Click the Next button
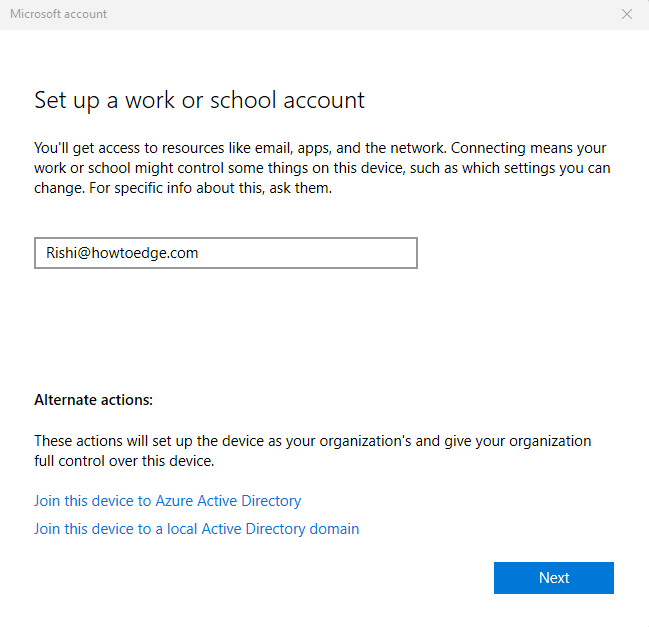The image size is (649, 627). pos(553,578)
